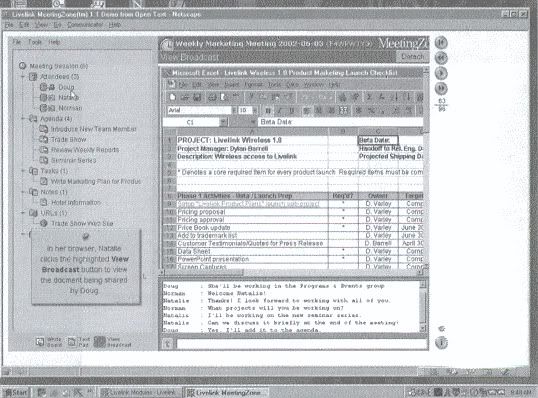Click the chat log vertical scrollbar

pyautogui.click(x=423, y=306)
